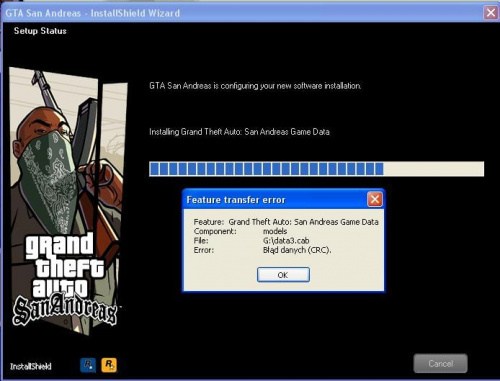Click the Feature line in the error dialog
Image resolution: width=500 pixels, height=381 pixels.
point(286,222)
